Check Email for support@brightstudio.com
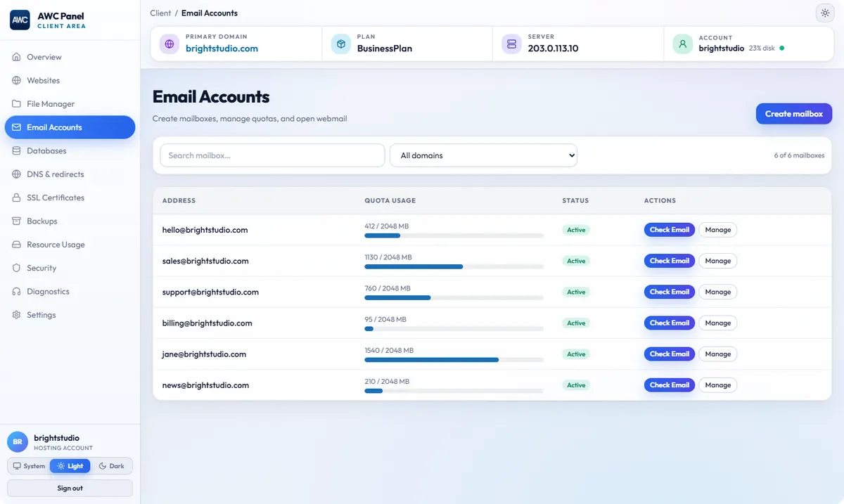Viewport: 844px width, 504px height. point(670,292)
